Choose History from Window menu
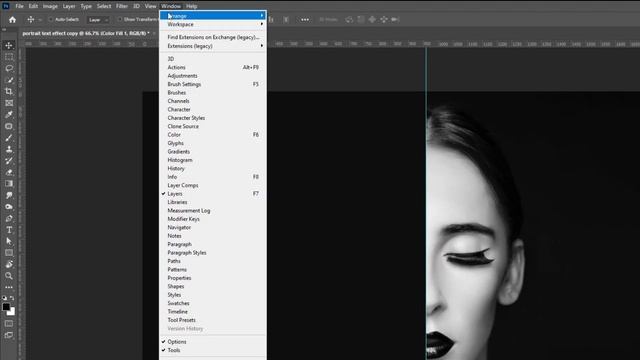Image resolution: width=640 pixels, height=360 pixels. 213,169
